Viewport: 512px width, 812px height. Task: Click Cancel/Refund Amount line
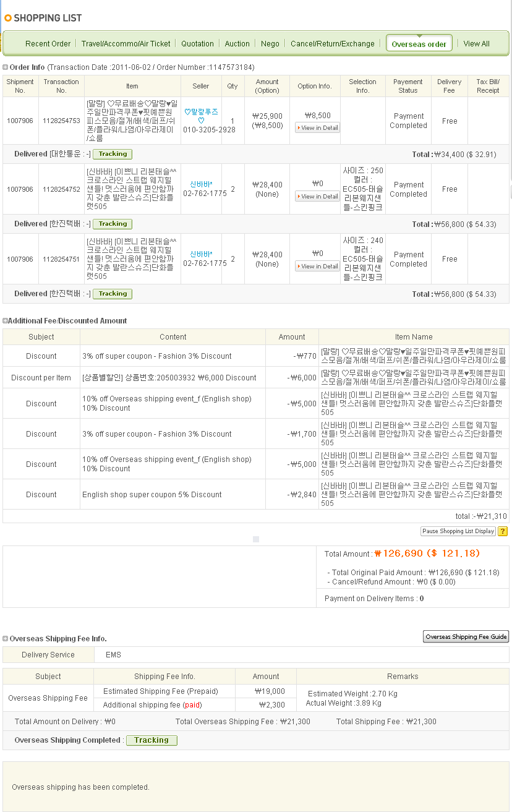[x=391, y=582]
